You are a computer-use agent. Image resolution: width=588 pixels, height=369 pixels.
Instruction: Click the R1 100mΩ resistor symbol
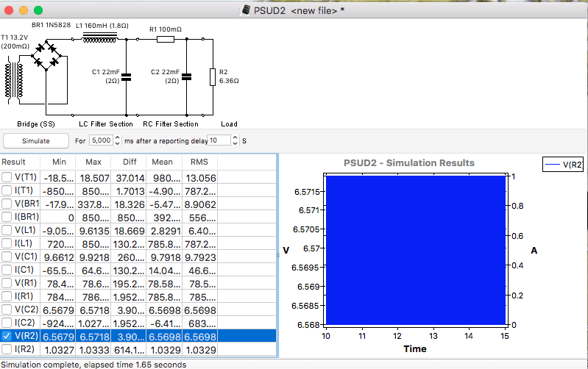(x=166, y=39)
